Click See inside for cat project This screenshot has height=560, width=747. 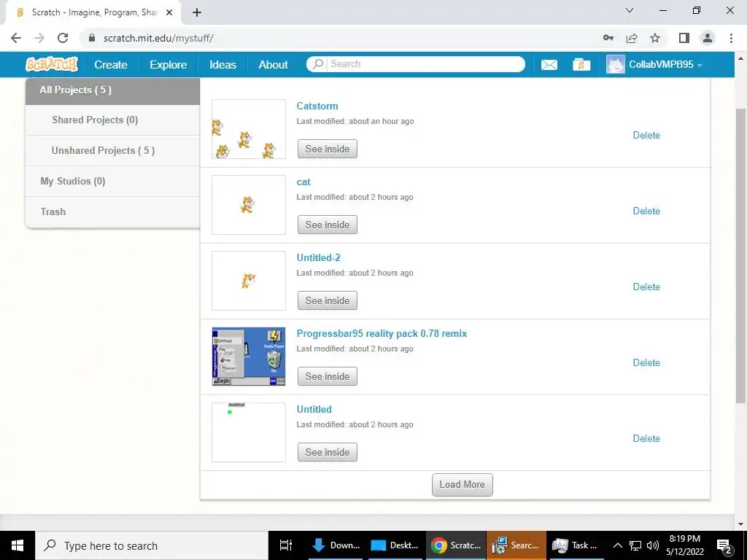[x=328, y=225]
